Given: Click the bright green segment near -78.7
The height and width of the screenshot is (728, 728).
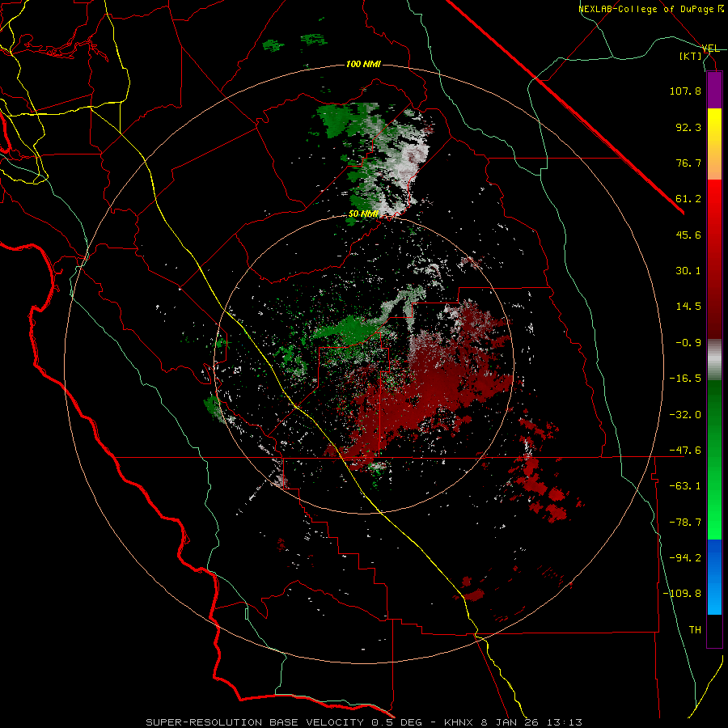Looking at the screenshot, I should pyautogui.click(x=714, y=520).
